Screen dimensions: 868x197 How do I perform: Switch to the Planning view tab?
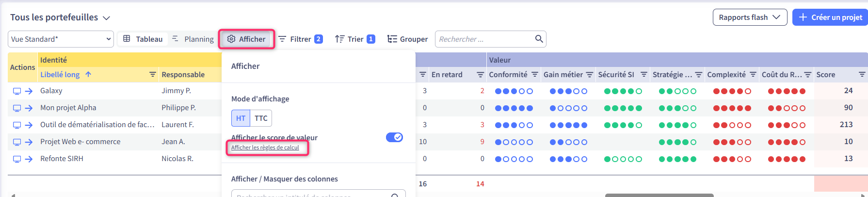click(193, 39)
